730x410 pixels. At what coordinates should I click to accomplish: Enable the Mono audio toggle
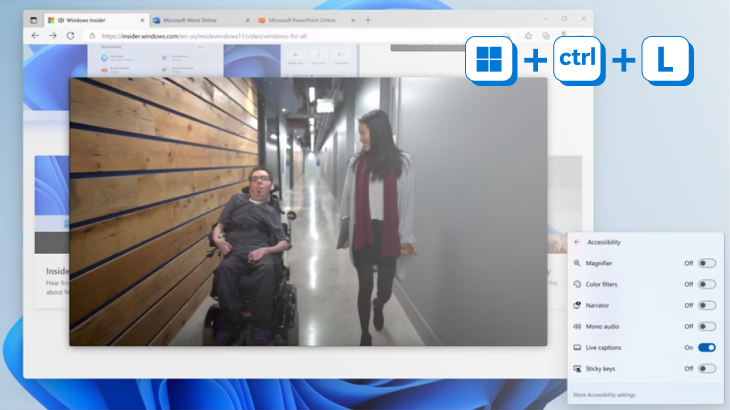point(707,327)
